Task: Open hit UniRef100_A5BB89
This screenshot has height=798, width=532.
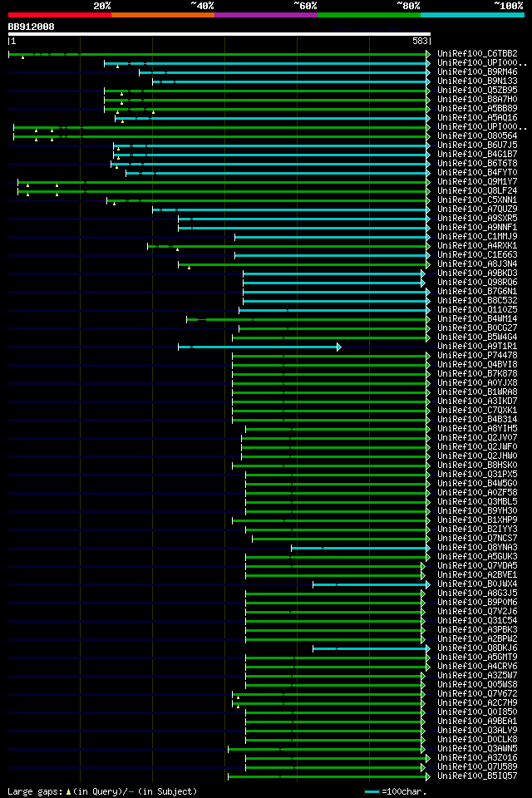Action: (477, 108)
